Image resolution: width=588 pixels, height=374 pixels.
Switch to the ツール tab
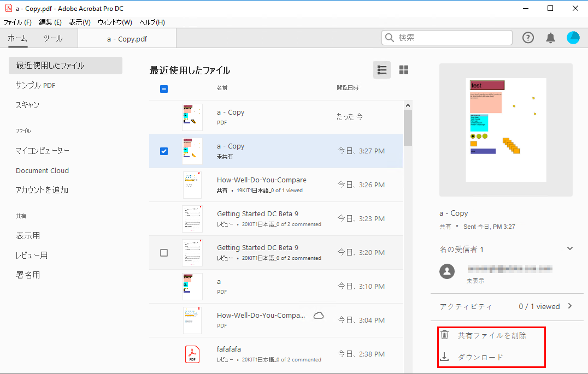point(52,38)
